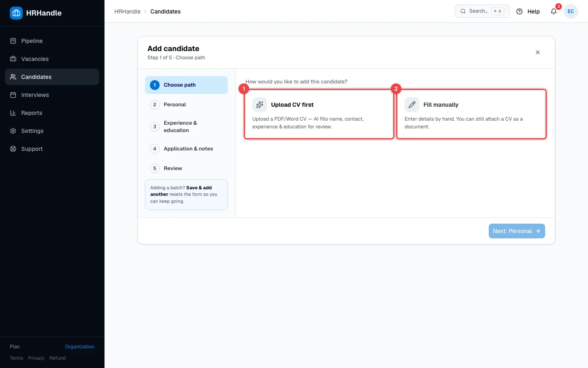Click the Candidates people icon
Viewport: 588px width, 368px height.
(13, 77)
